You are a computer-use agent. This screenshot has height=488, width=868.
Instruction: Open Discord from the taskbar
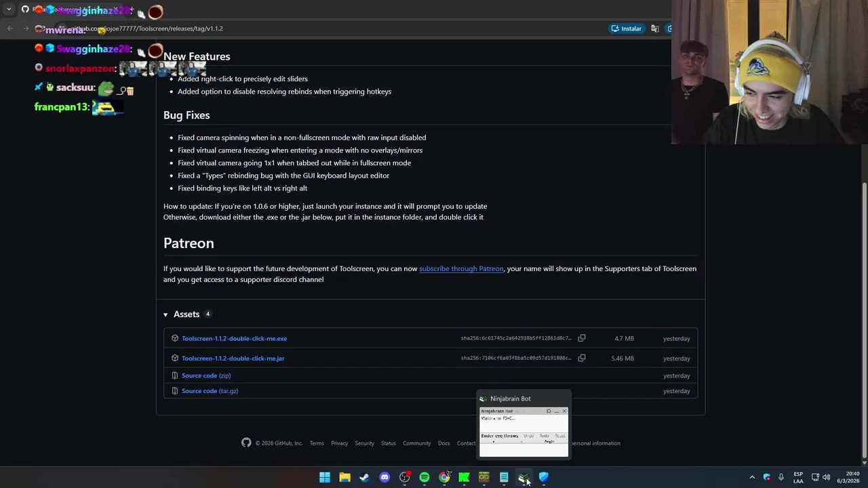(x=384, y=477)
